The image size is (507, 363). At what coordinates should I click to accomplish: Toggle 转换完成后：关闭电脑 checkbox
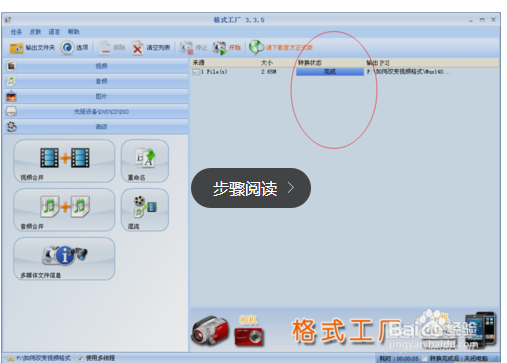point(424,359)
